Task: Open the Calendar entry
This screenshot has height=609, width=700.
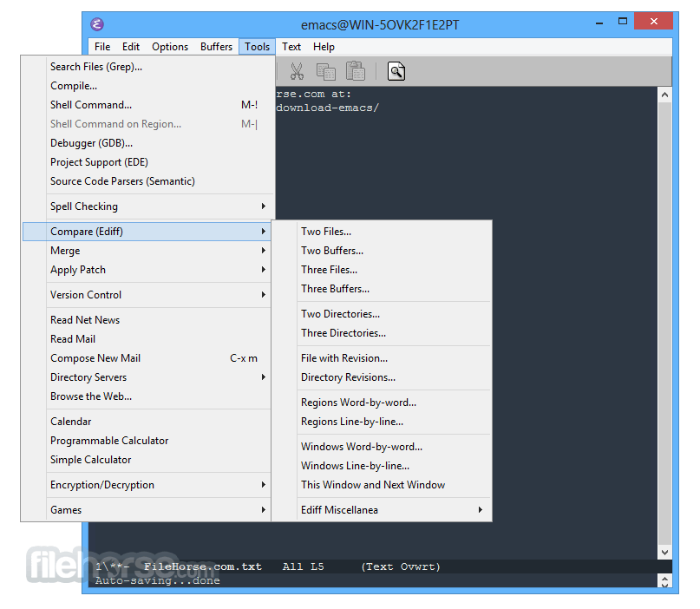Action: [x=147, y=422]
